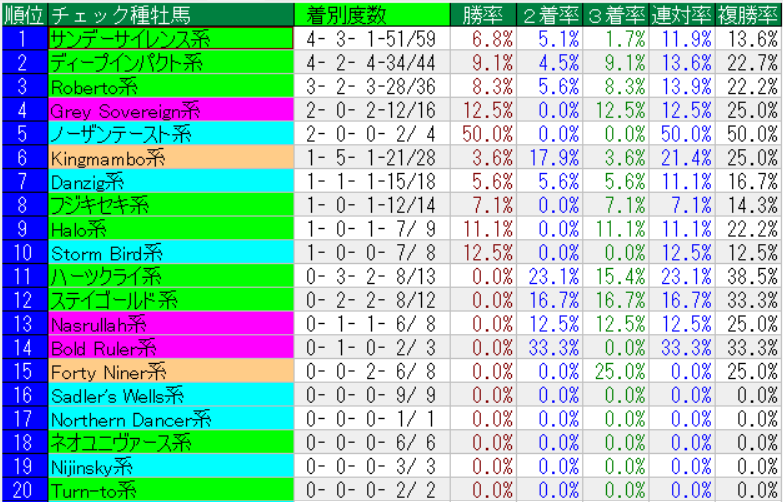Image resolution: width=783 pixels, height=502 pixels.
Task: Click the 50.0% win rate of ノーザンテースト系
Action: [482, 134]
